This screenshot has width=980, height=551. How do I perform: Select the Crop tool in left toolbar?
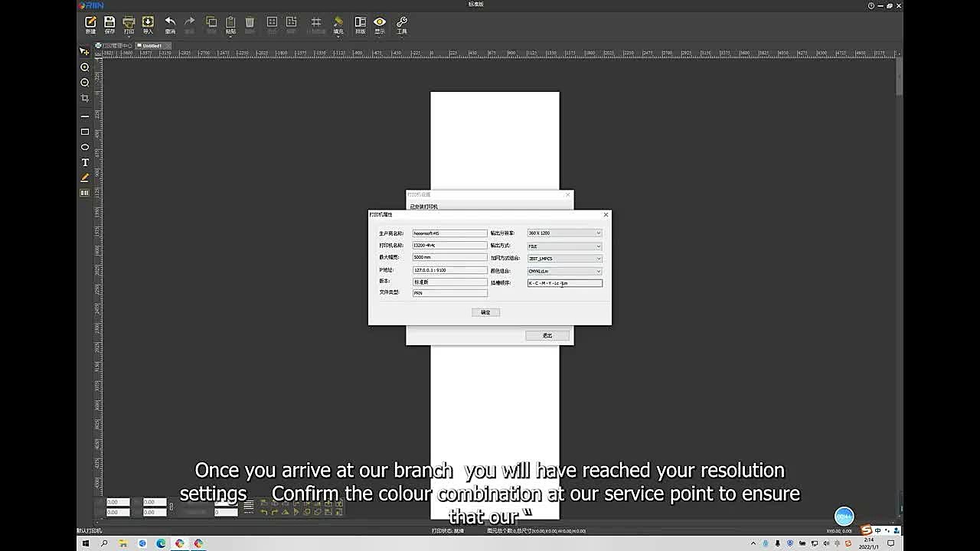(x=85, y=98)
